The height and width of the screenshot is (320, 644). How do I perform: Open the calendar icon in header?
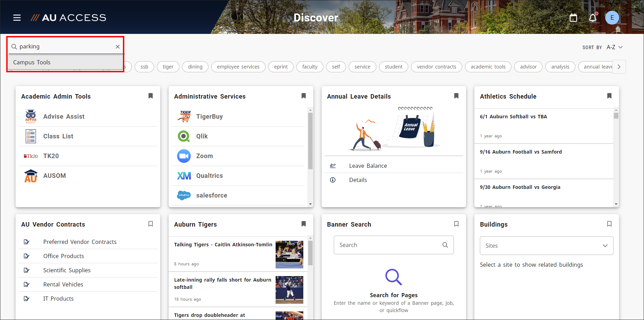(573, 18)
